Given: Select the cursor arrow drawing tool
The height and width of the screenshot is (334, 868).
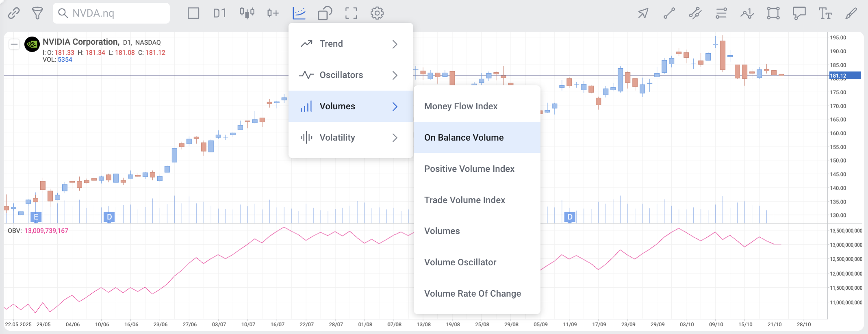Looking at the screenshot, I should click(x=643, y=13).
